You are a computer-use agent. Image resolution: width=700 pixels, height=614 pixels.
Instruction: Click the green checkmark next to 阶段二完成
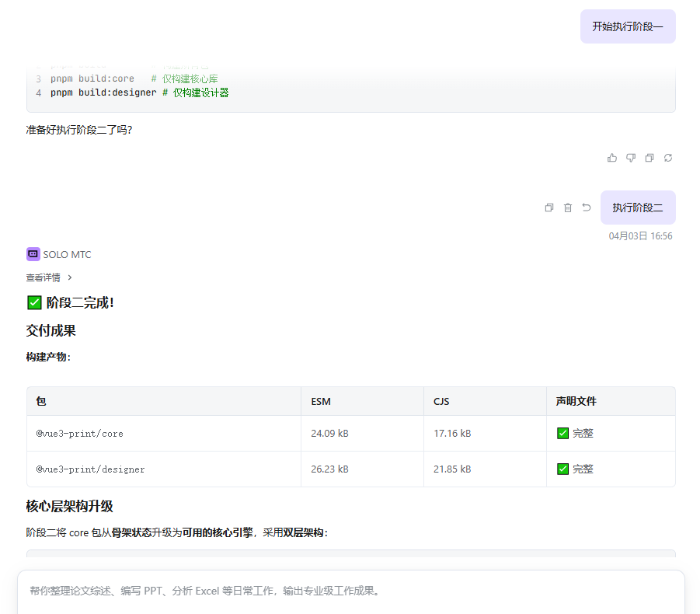(34, 302)
